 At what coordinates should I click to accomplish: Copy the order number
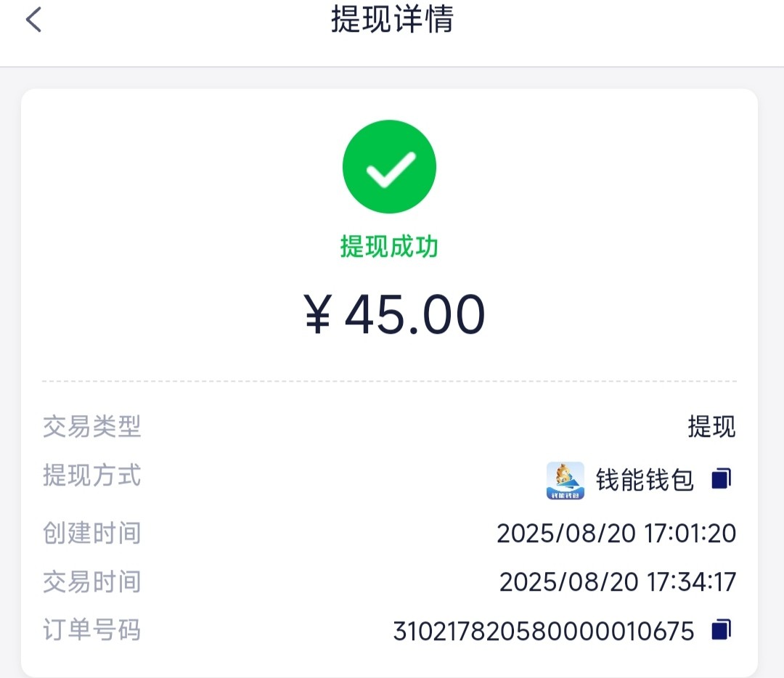coord(721,629)
